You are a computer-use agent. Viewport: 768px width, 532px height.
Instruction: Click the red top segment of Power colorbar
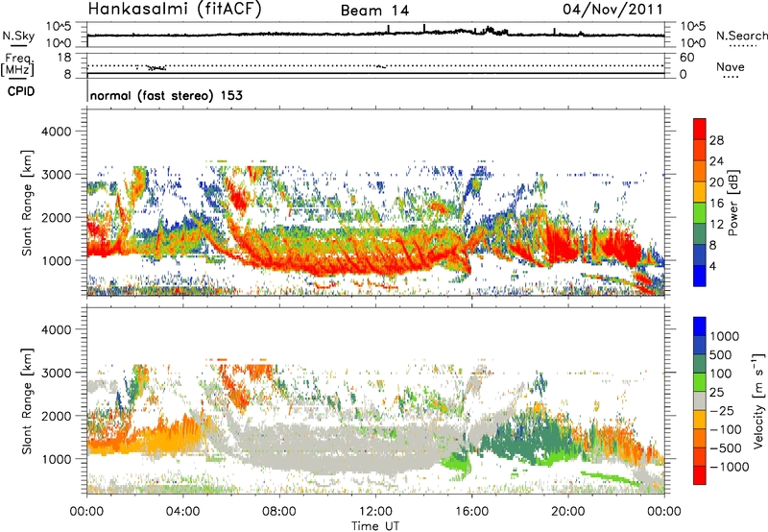pyautogui.click(x=700, y=129)
